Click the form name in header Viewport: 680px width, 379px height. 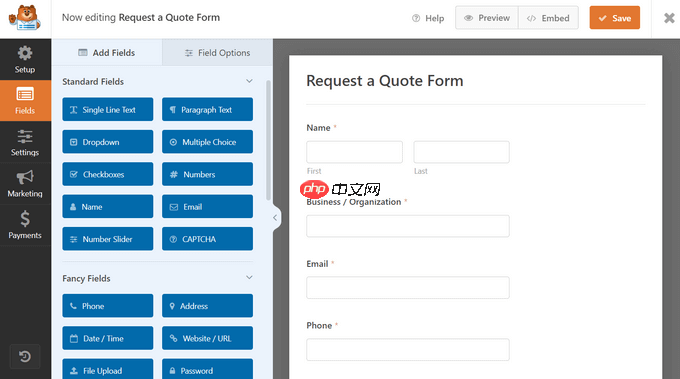[x=169, y=18]
